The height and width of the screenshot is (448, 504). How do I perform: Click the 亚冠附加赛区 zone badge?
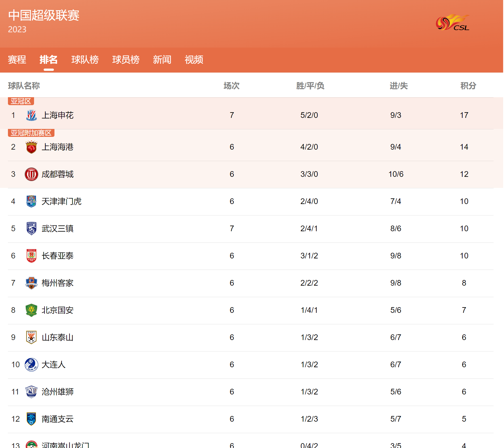(x=31, y=133)
